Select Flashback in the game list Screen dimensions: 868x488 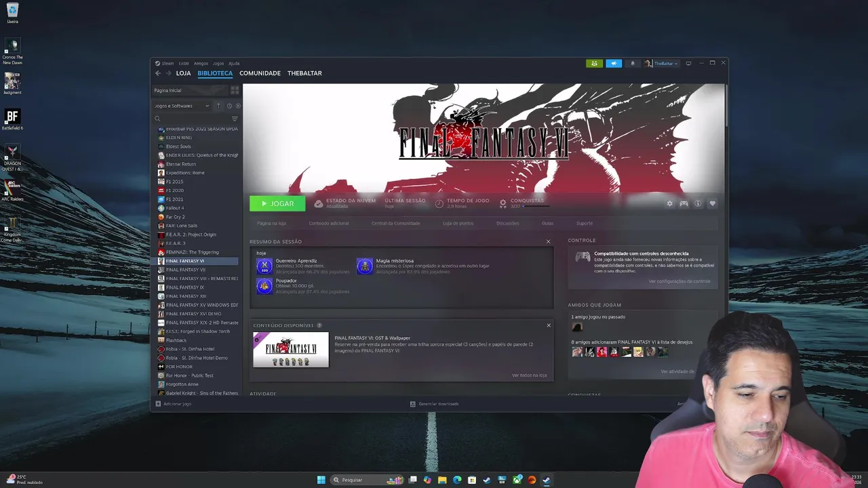pyautogui.click(x=176, y=340)
